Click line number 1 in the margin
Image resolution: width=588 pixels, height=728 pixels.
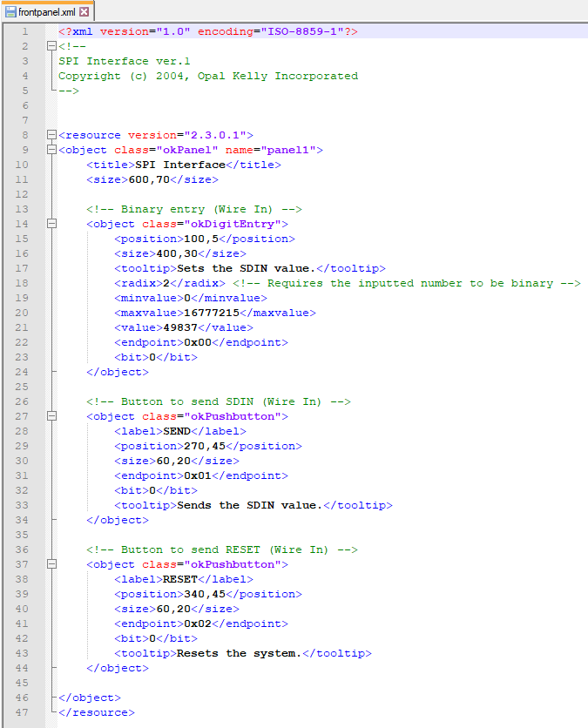tap(25, 31)
